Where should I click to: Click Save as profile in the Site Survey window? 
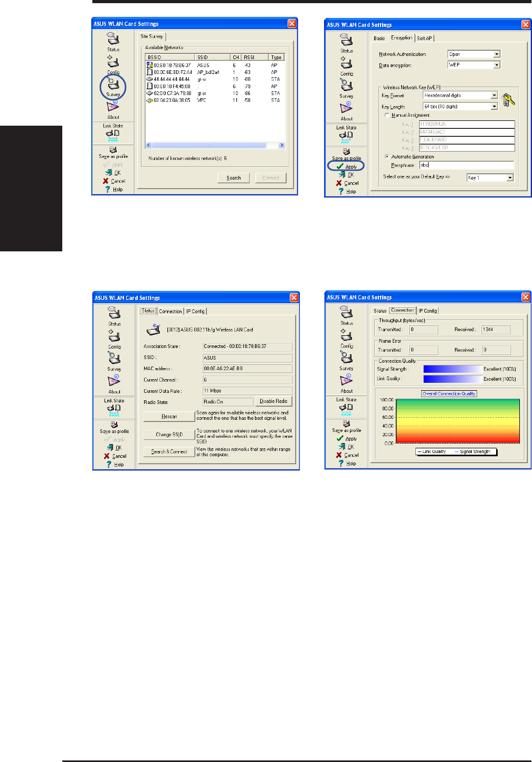coord(113,153)
